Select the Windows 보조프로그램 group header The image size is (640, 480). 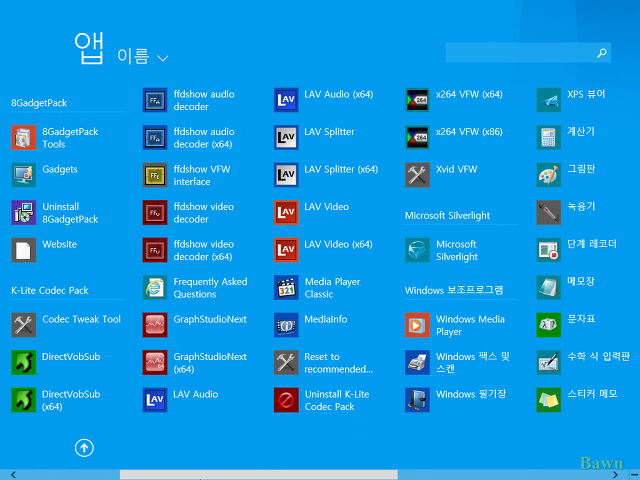coord(454,290)
